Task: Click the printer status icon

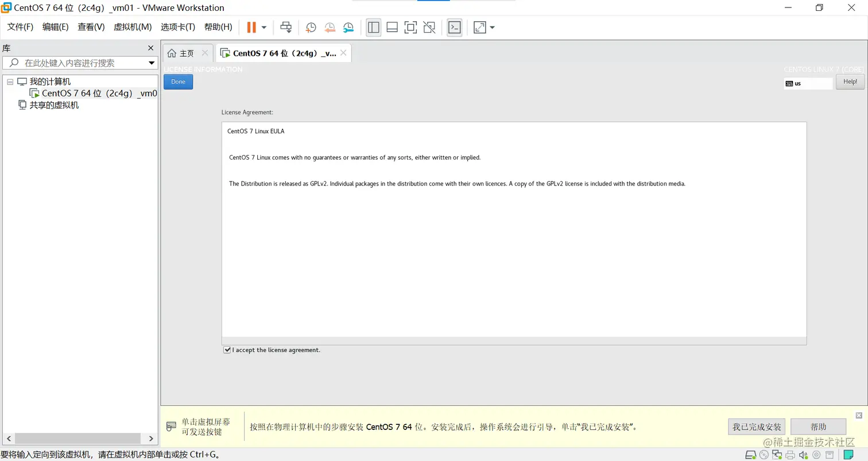Action: point(790,455)
